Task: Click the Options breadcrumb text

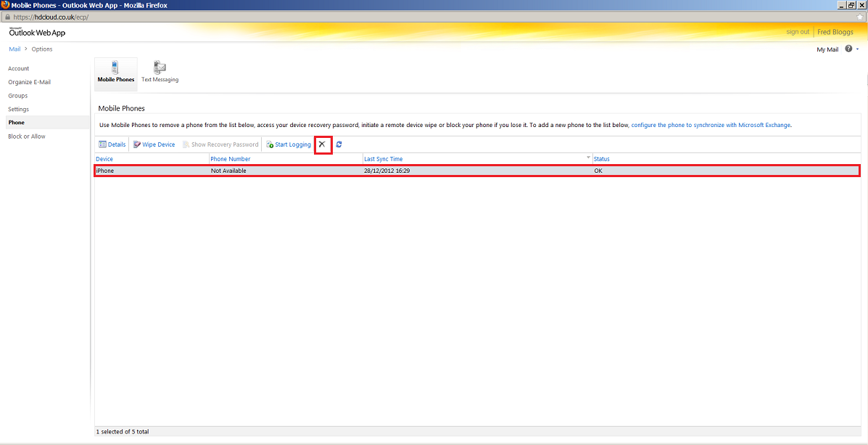Action: coord(42,49)
